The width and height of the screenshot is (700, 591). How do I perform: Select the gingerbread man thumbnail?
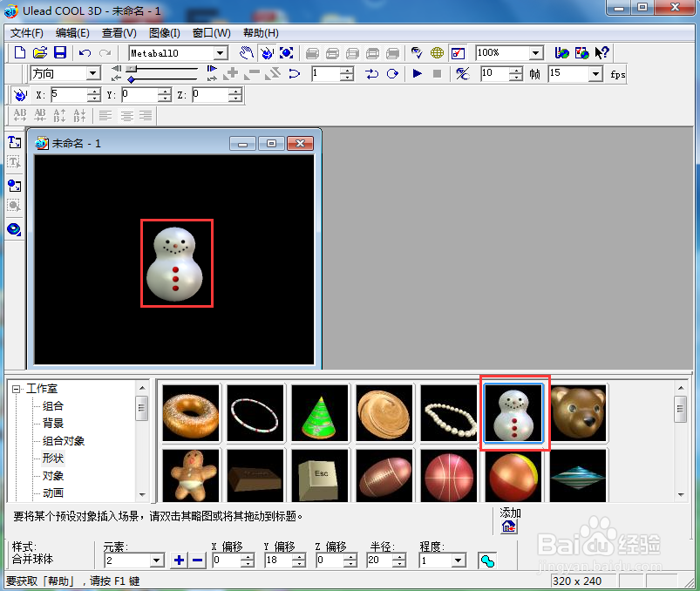point(191,475)
